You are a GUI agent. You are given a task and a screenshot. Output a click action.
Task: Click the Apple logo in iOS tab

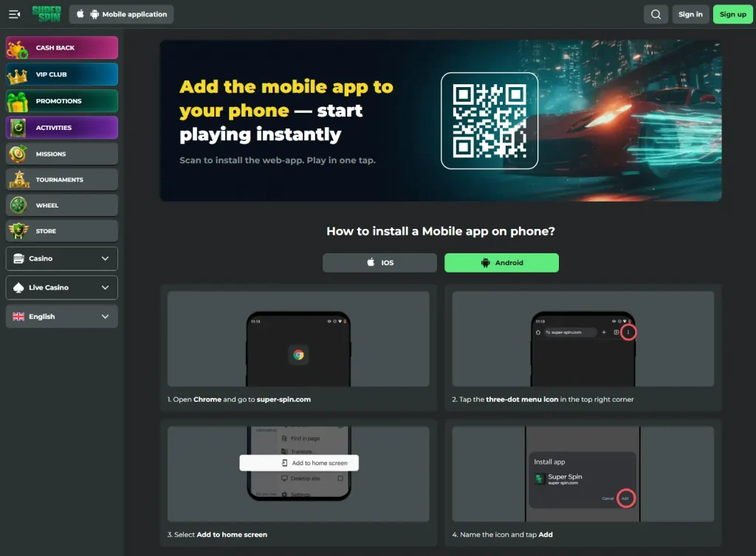[371, 262]
